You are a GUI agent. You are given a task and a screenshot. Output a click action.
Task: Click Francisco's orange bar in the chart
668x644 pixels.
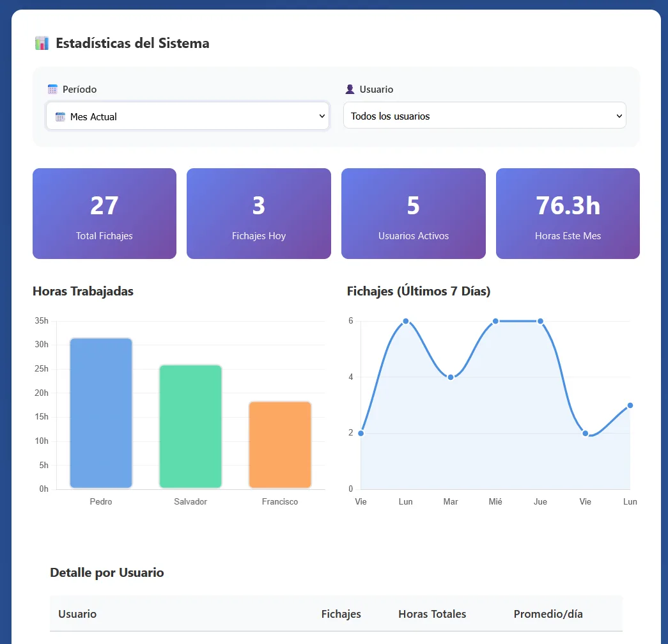coord(280,445)
